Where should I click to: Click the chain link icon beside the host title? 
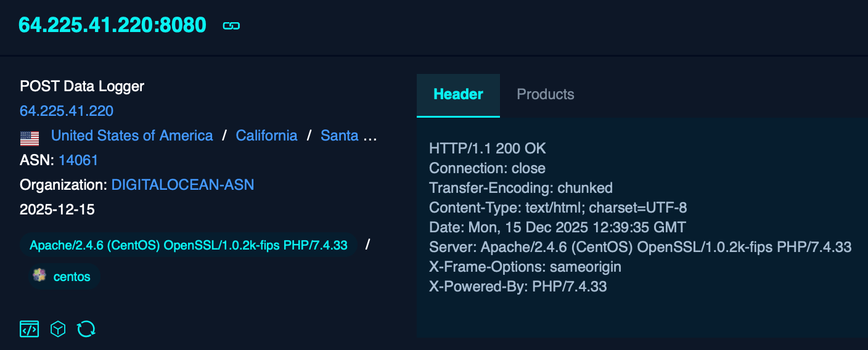pos(231,26)
